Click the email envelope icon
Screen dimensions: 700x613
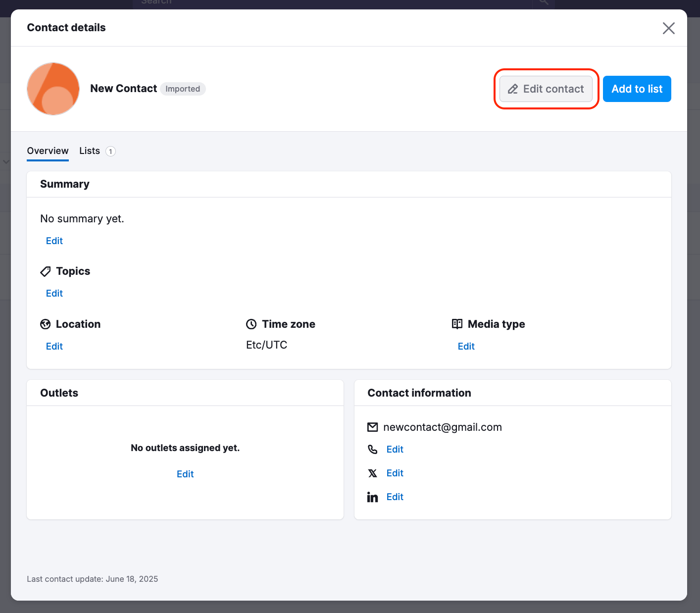(x=373, y=427)
